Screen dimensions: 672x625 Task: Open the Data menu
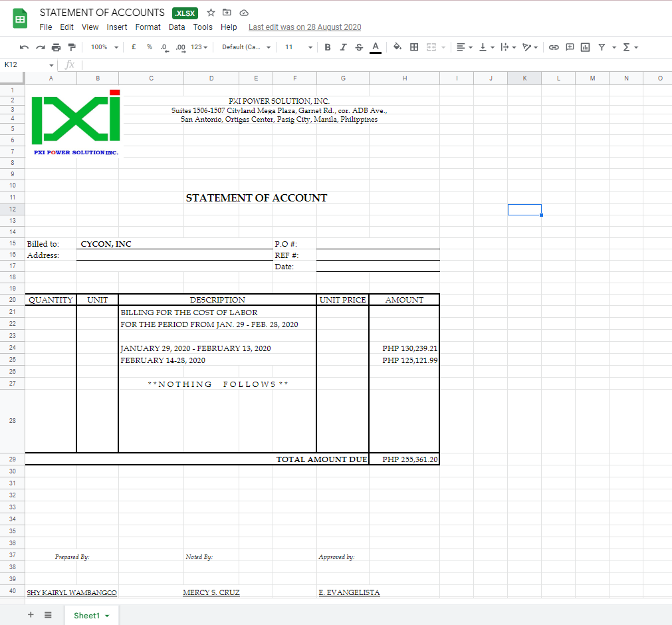177,27
